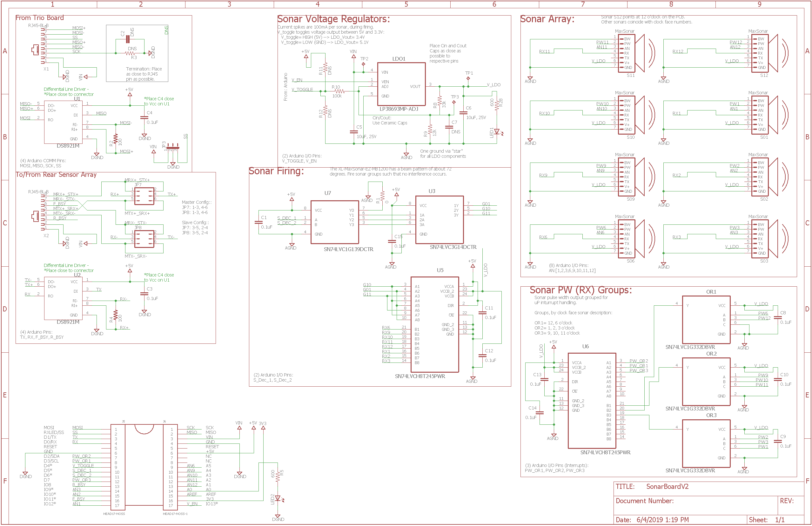This screenshot has height=526, width=812.
Task: Select the V_LDO net label at LDO output
Action: coord(494,84)
